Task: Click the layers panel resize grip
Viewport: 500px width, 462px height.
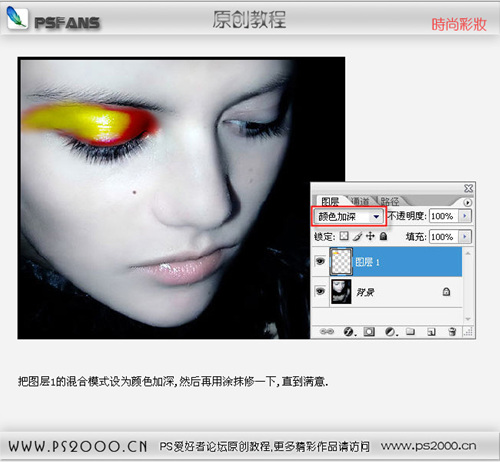Action: 468,332
